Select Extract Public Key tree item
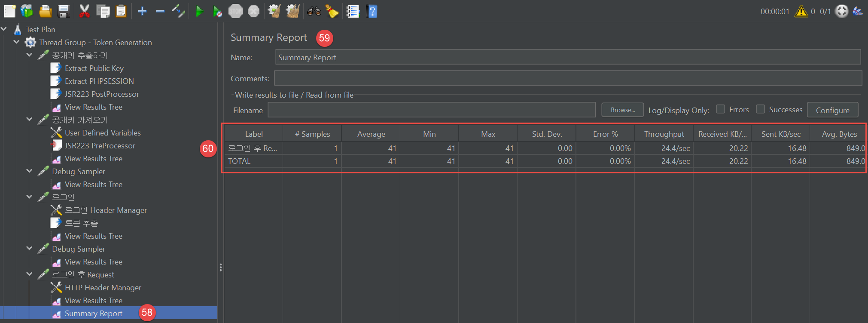 point(94,68)
